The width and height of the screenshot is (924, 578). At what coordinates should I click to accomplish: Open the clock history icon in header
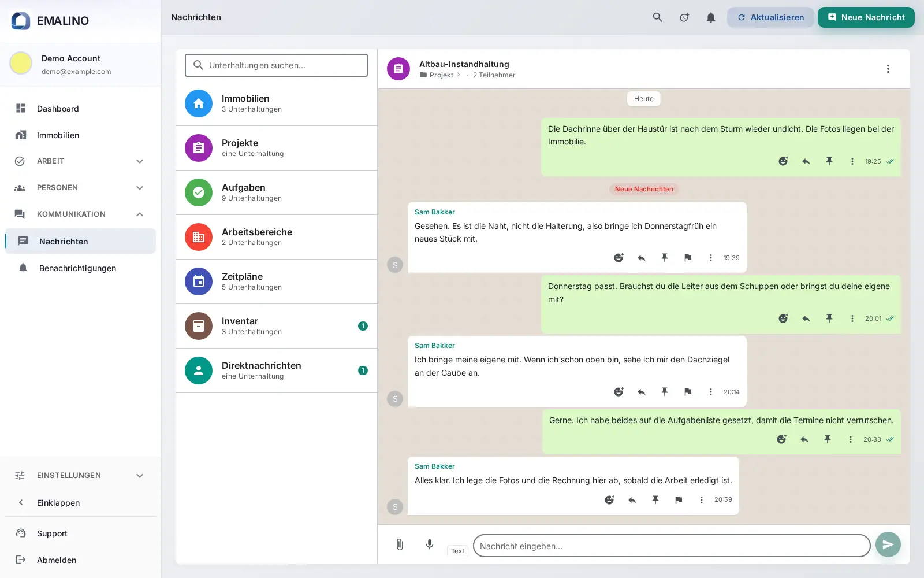pos(684,17)
